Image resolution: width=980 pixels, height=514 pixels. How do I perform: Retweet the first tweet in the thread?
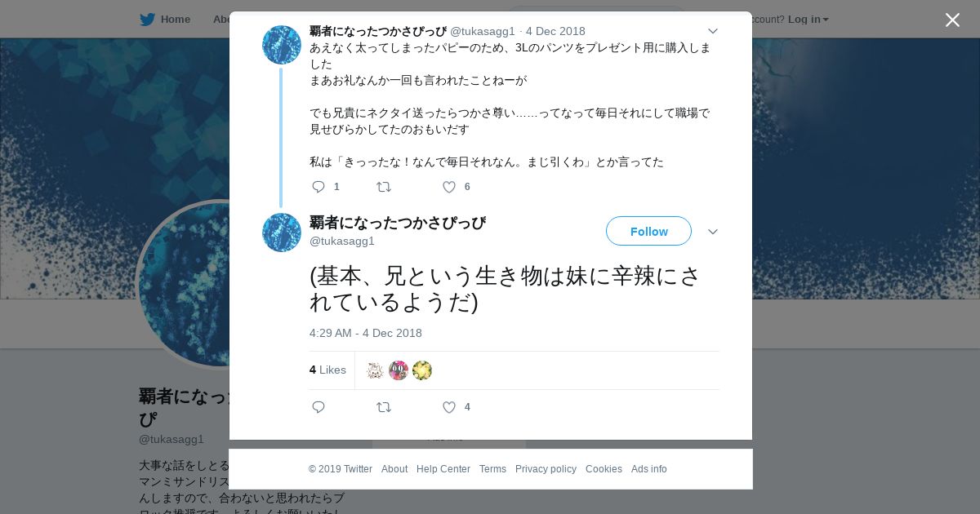[384, 187]
